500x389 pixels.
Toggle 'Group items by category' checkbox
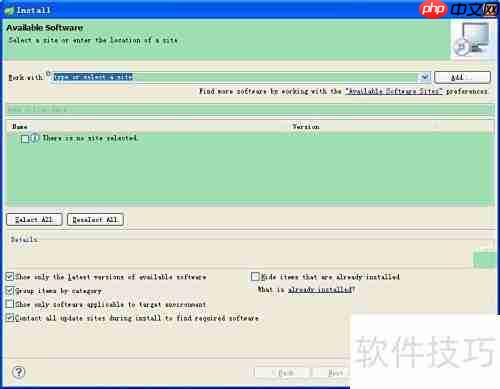point(10,290)
